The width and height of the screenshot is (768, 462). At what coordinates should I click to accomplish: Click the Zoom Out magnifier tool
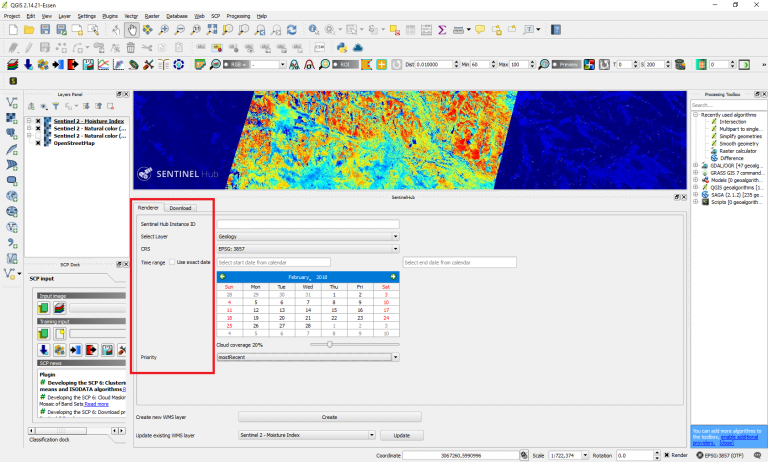coord(180,30)
